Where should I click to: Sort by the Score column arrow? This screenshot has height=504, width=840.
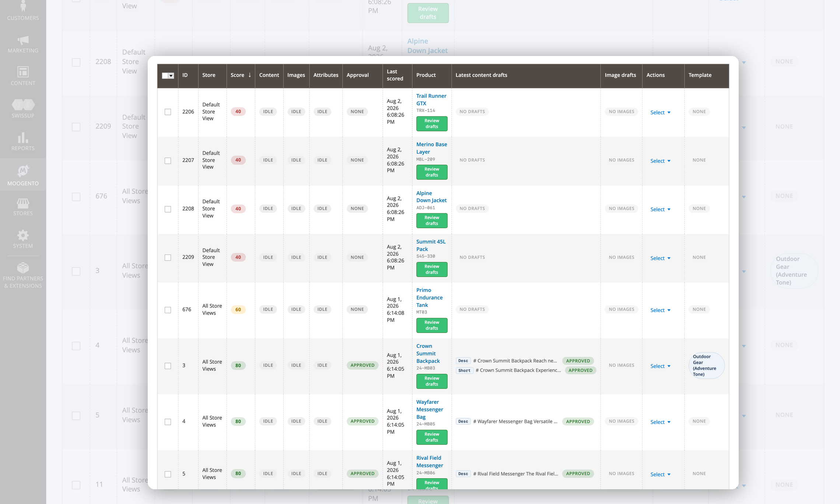click(250, 75)
